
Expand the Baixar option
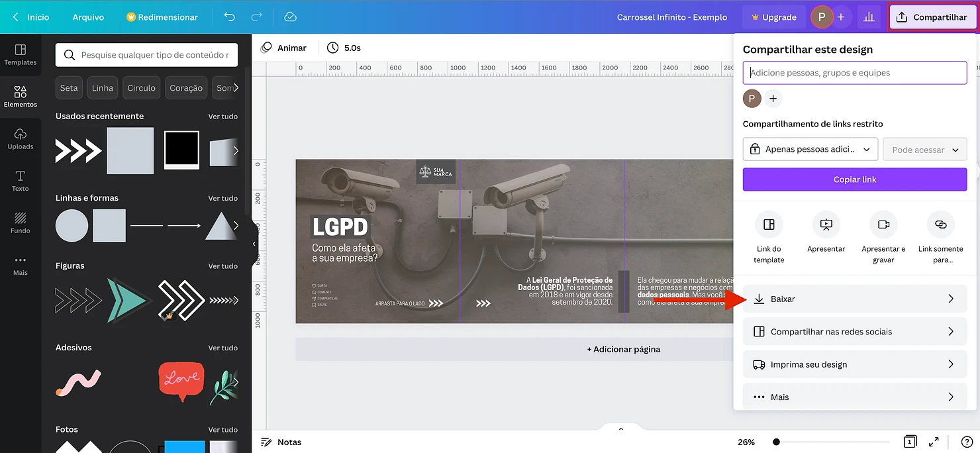855,299
